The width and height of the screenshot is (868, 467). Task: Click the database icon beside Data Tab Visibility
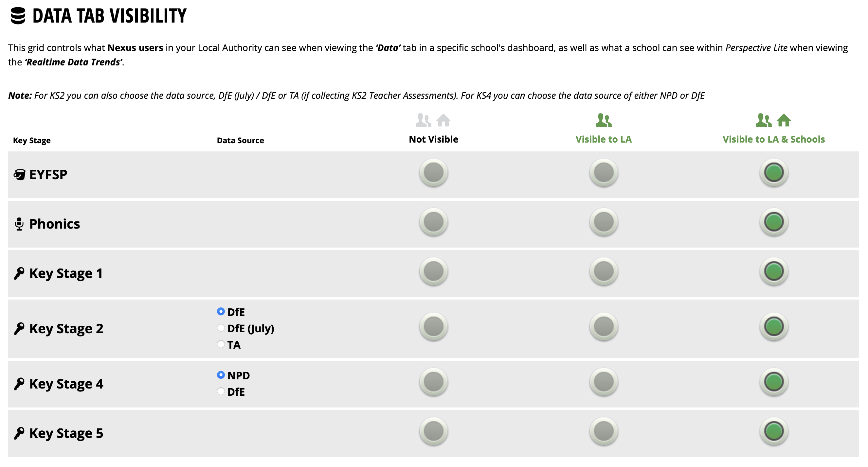pos(18,16)
